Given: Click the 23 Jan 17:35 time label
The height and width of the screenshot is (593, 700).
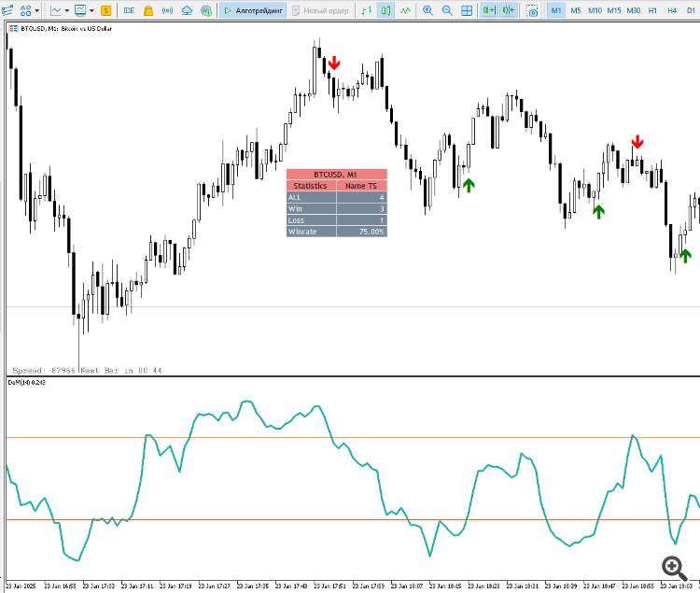Looking at the screenshot, I should tap(253, 586).
